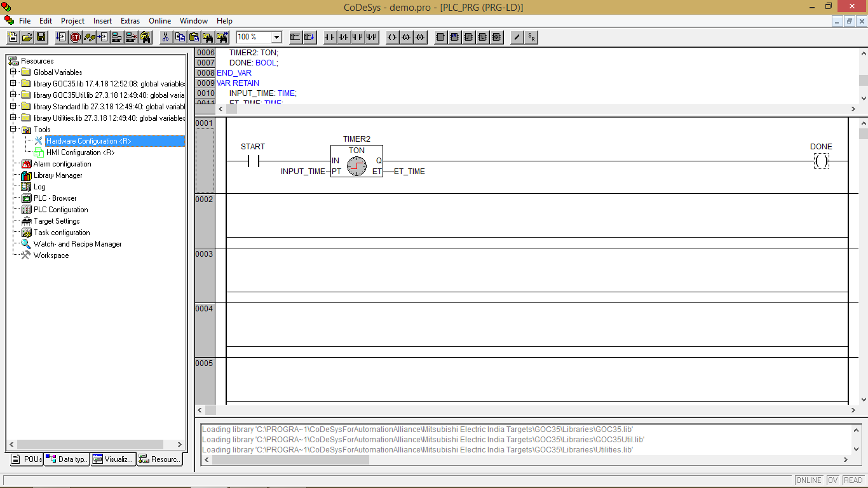Viewport: 868px width, 488px height.
Task: Expand library GOC35.lib global variables node
Action: pos(13,83)
